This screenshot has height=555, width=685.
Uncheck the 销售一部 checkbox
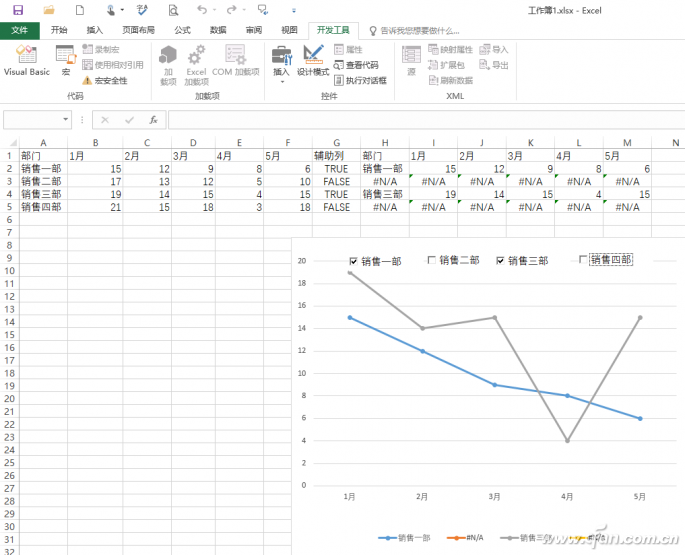tap(353, 261)
